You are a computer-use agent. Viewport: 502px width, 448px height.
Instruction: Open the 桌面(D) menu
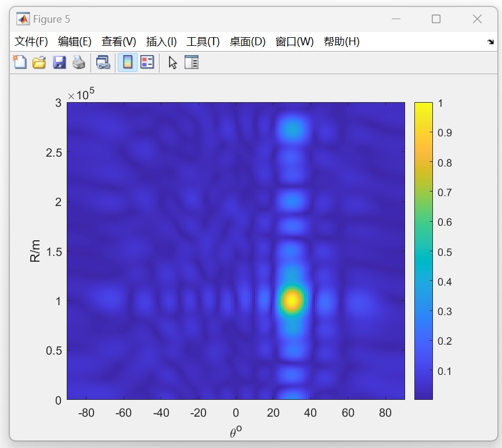247,42
